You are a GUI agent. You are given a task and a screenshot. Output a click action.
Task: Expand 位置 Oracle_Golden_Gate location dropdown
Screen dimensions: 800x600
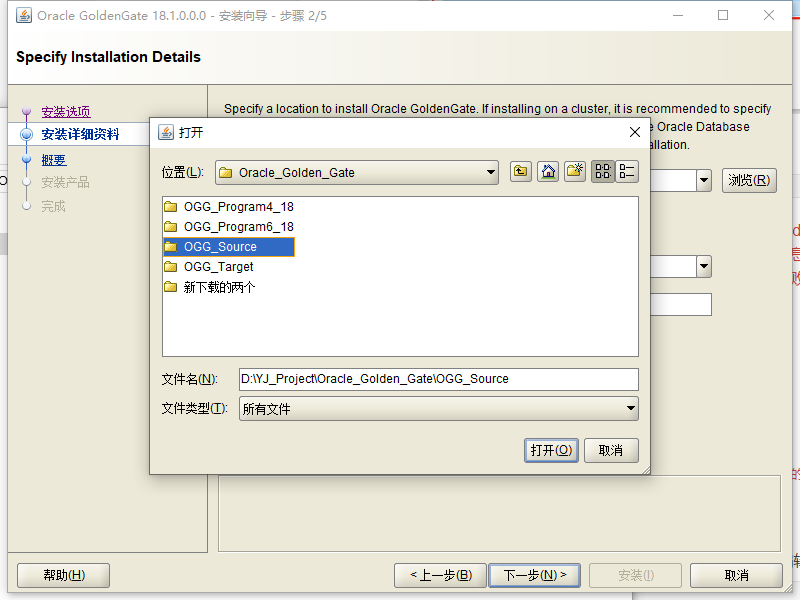(x=490, y=172)
